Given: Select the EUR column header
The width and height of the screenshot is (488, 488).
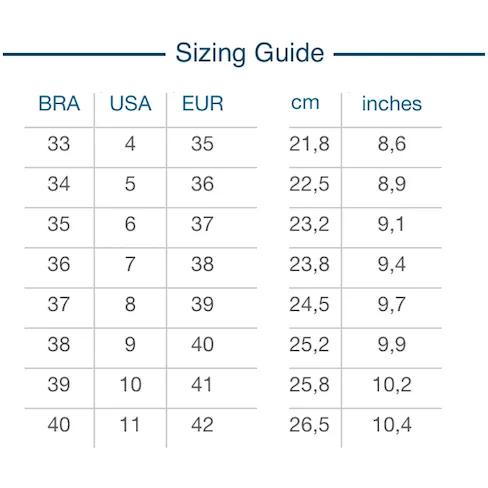Looking at the screenshot, I should (202, 103).
